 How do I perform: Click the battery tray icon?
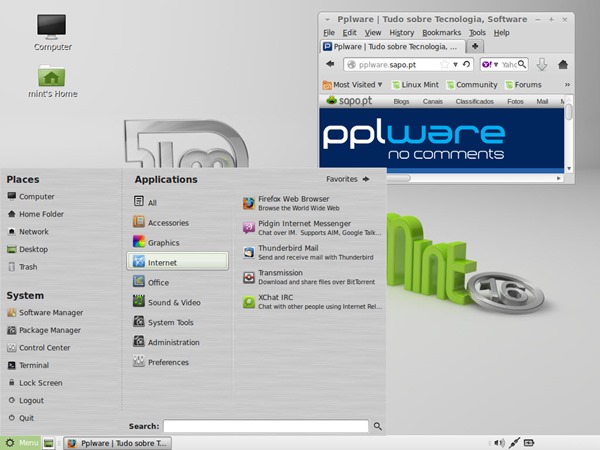click(529, 443)
